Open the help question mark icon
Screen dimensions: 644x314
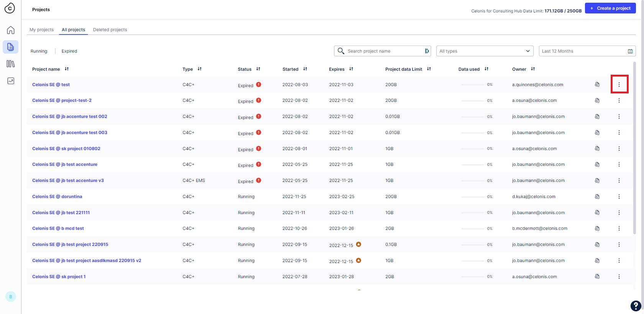[636, 306]
